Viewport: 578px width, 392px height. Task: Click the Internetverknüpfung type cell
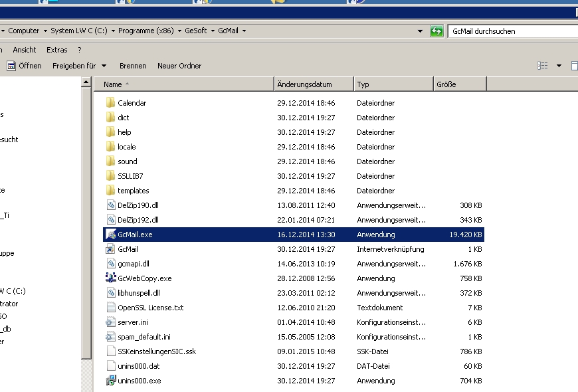(391, 249)
